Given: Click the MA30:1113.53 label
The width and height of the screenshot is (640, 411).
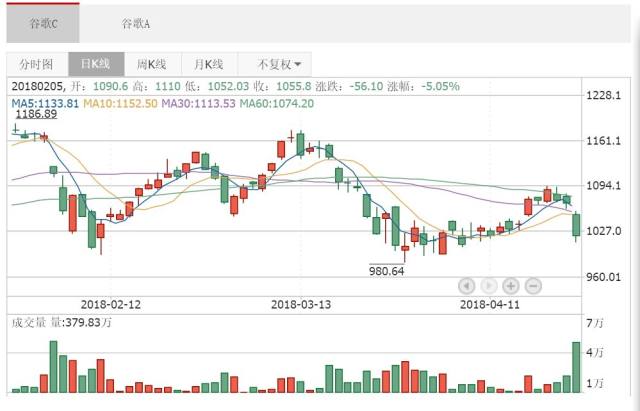Looking at the screenshot, I should 198,103.
